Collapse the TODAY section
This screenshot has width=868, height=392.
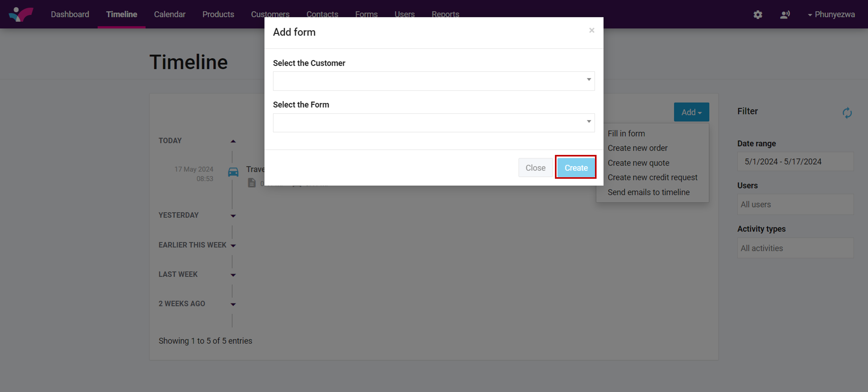point(233,141)
